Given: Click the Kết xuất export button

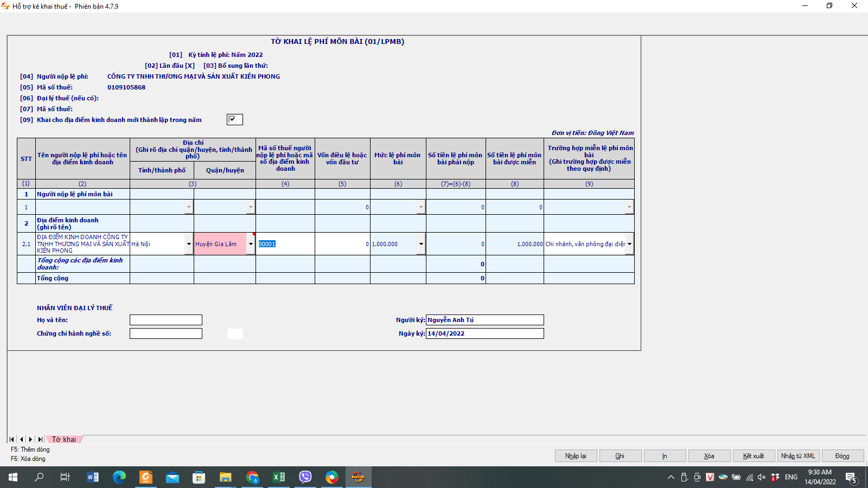Looking at the screenshot, I should (754, 456).
